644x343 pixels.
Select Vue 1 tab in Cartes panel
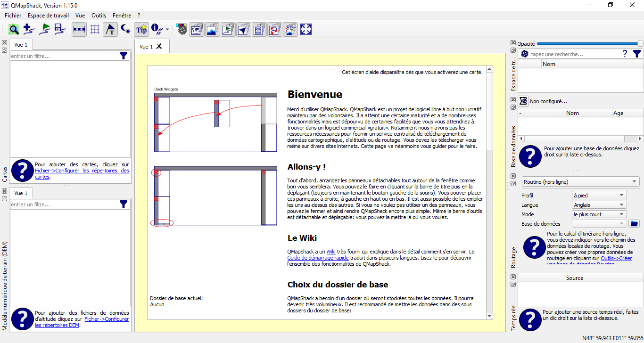click(21, 45)
